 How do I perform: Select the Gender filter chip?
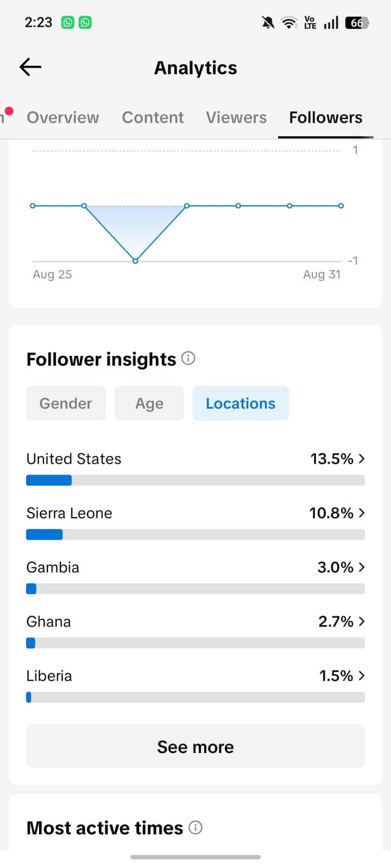66,403
